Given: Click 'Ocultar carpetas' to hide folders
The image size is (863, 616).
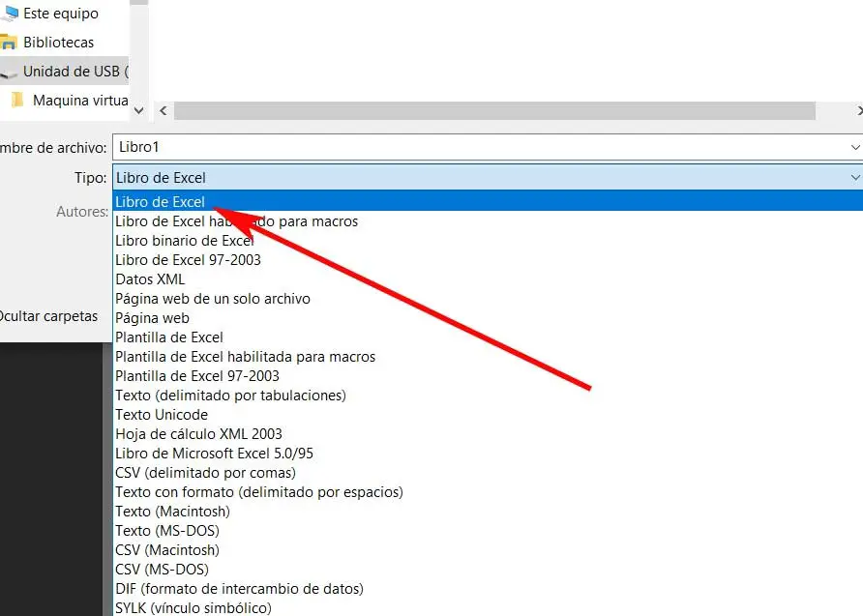Looking at the screenshot, I should tap(48, 316).
